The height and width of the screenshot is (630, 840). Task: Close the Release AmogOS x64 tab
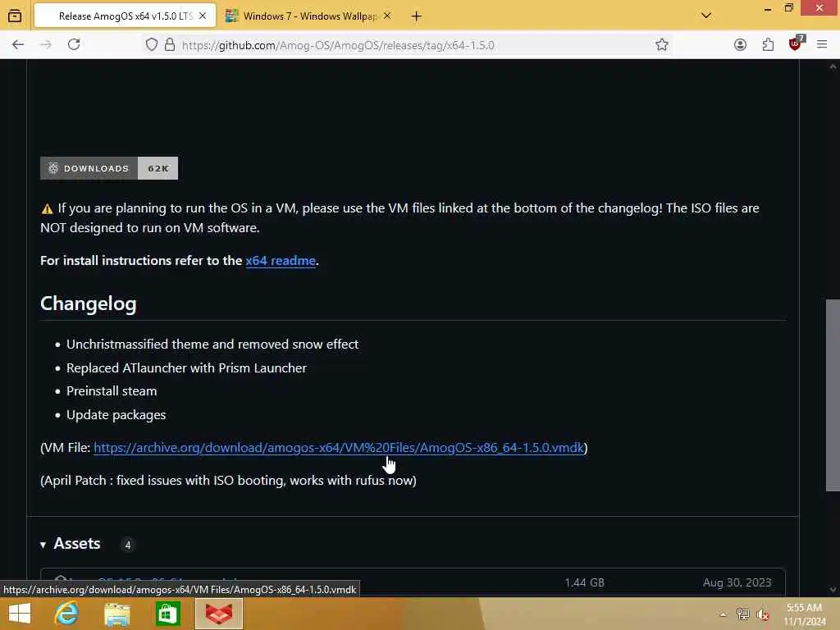203,16
